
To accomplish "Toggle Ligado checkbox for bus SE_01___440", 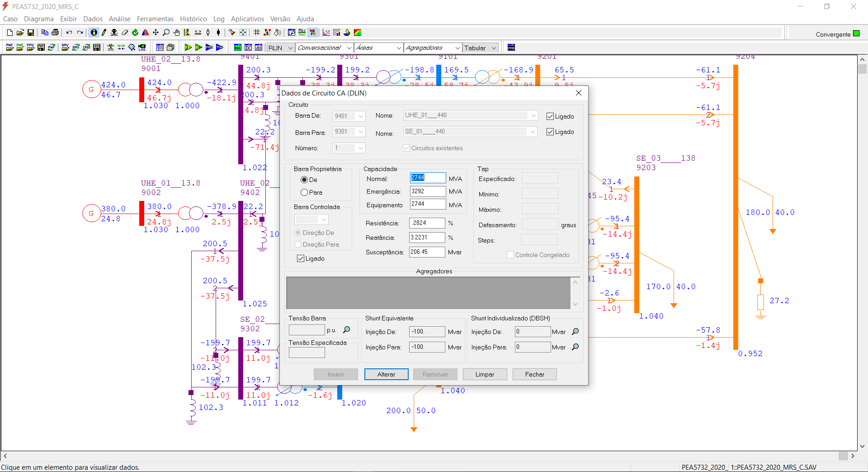I will [x=550, y=132].
